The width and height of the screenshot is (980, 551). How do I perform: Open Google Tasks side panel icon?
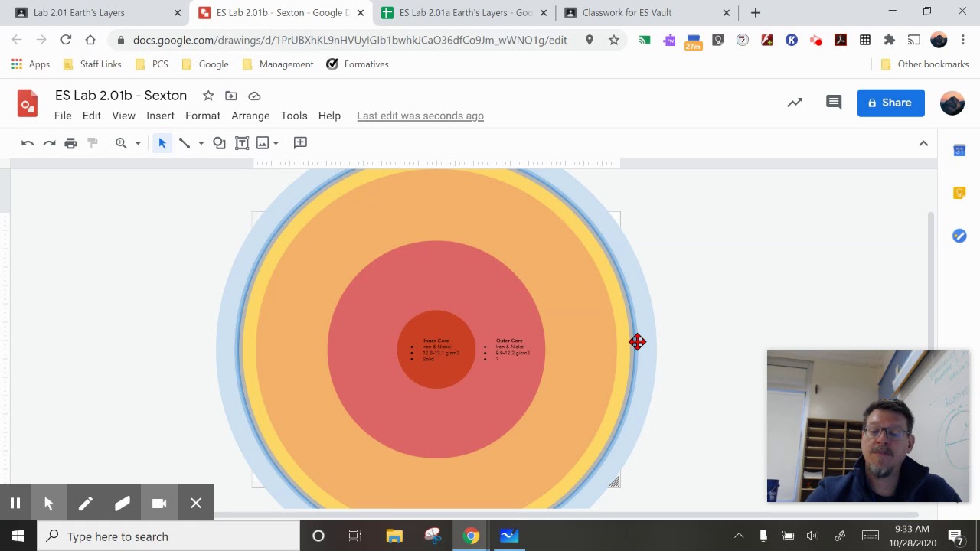coord(959,236)
